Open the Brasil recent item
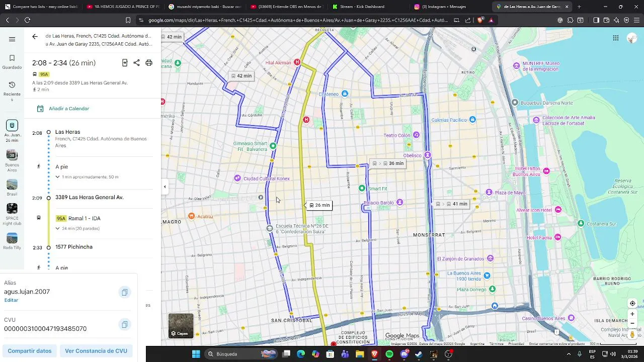Screen dimensions: 644x362 coord(12,188)
